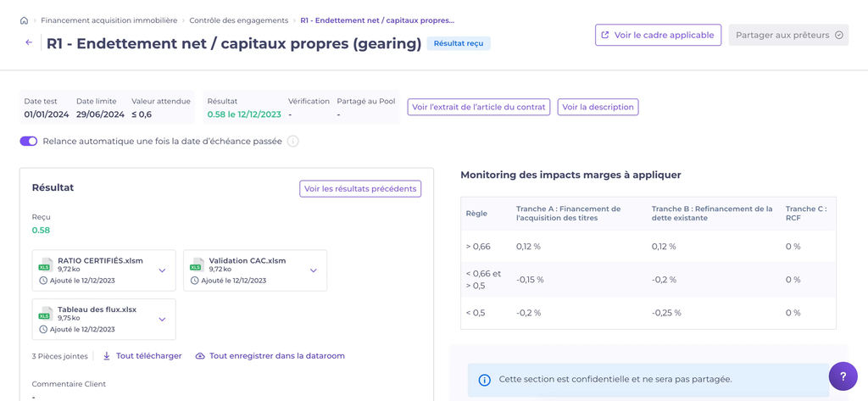Click the home icon in breadcrumb
This screenshot has height=401, width=868.
[24, 20]
